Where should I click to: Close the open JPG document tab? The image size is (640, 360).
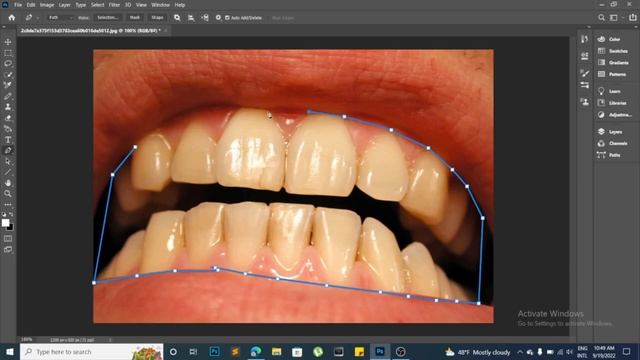166,31
